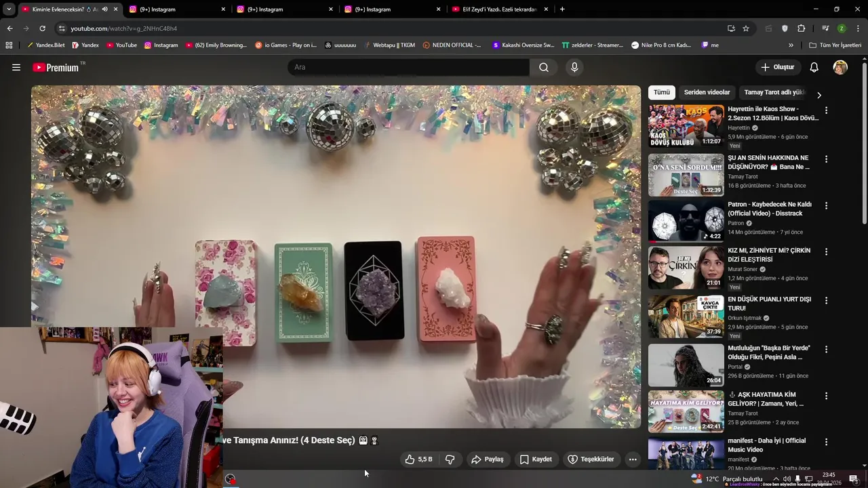Open Mutluluğun Başka Bir Yerde thumbnail
This screenshot has height=488, width=868.
coord(686,365)
